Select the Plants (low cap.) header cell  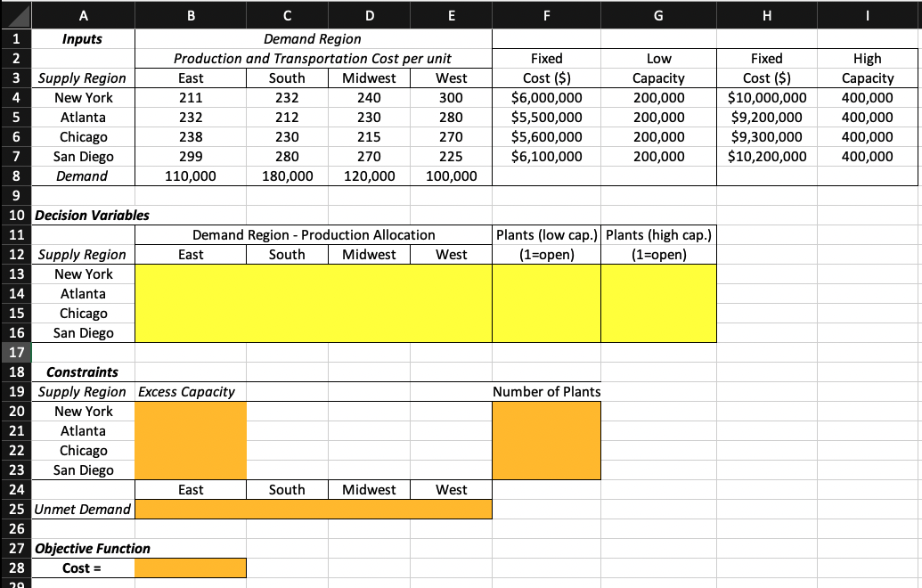[546, 234]
